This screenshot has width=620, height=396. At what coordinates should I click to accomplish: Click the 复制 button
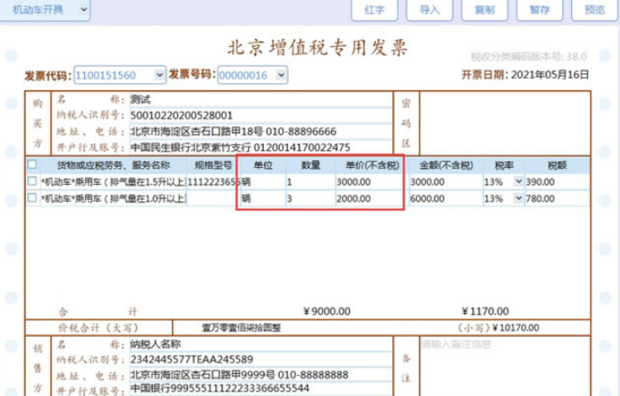pyautogui.click(x=484, y=9)
